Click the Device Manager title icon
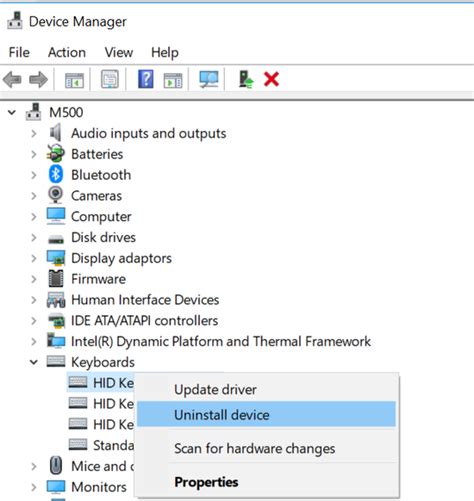Screen dimensions: 474x501 click(15, 21)
